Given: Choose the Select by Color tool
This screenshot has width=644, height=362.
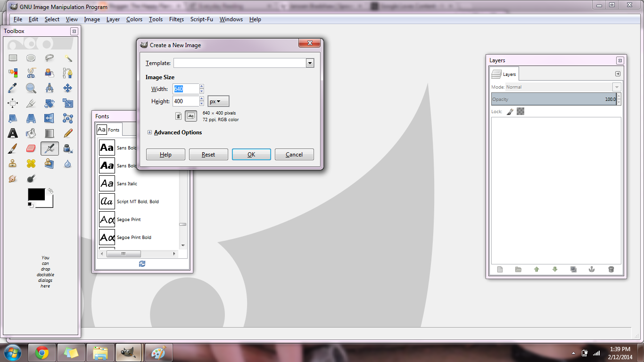Looking at the screenshot, I should coord(13,73).
